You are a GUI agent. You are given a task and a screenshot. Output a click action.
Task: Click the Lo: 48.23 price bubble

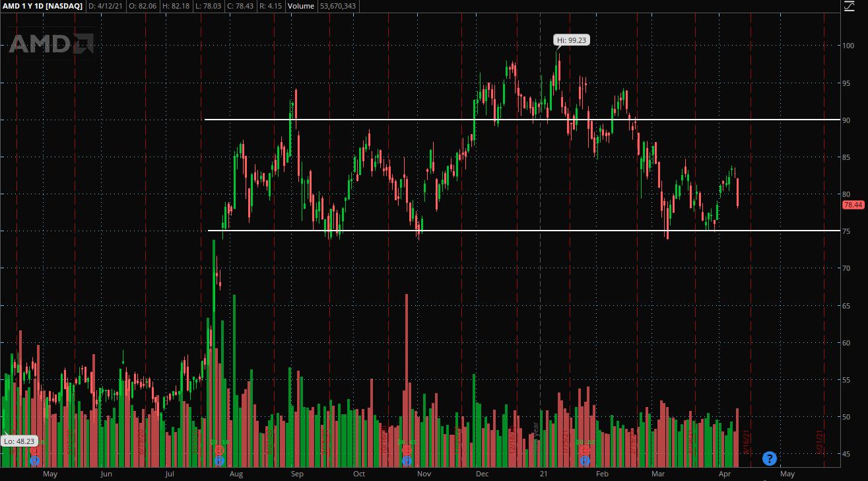18,441
